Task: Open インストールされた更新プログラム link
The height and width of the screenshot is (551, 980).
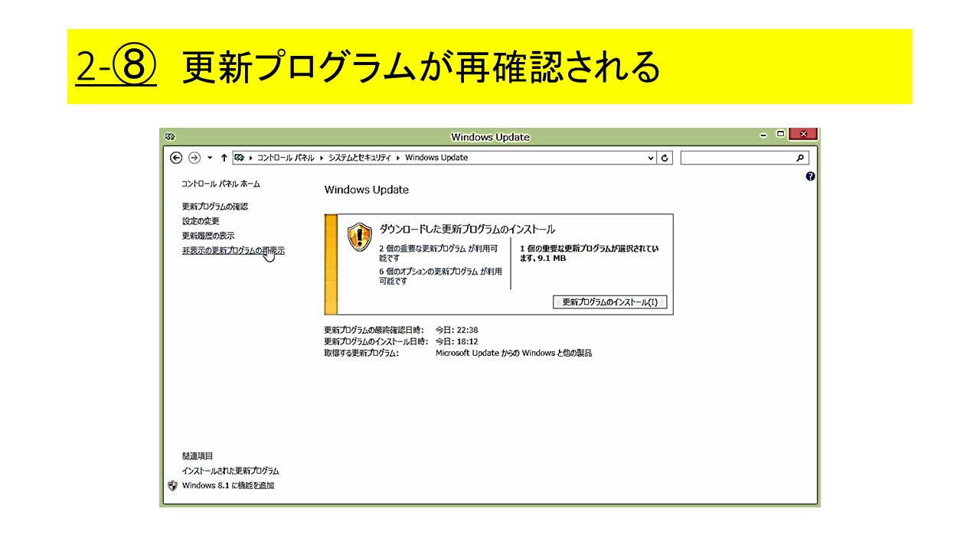Action: point(230,471)
